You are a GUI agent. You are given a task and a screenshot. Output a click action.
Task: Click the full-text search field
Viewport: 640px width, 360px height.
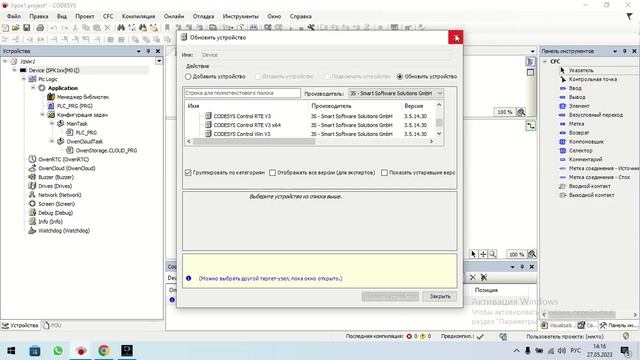click(242, 93)
